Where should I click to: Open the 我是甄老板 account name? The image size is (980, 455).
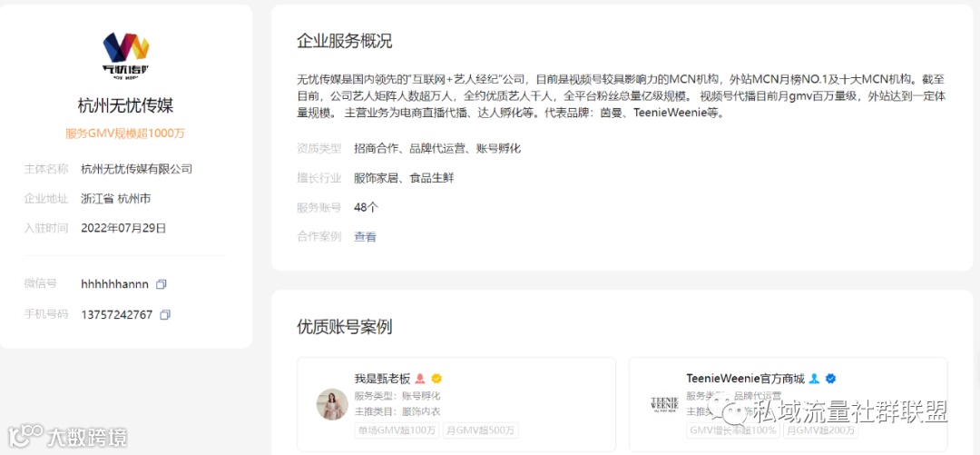[x=383, y=378]
